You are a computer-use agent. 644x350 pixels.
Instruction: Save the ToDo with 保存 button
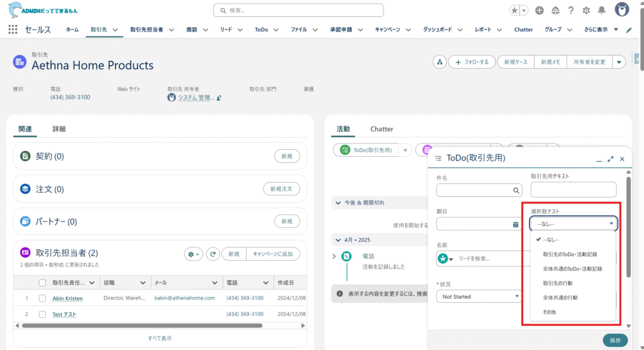point(615,340)
